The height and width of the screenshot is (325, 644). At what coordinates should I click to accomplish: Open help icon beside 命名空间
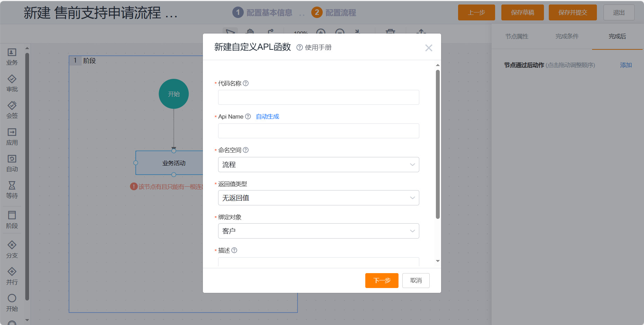coord(246,150)
